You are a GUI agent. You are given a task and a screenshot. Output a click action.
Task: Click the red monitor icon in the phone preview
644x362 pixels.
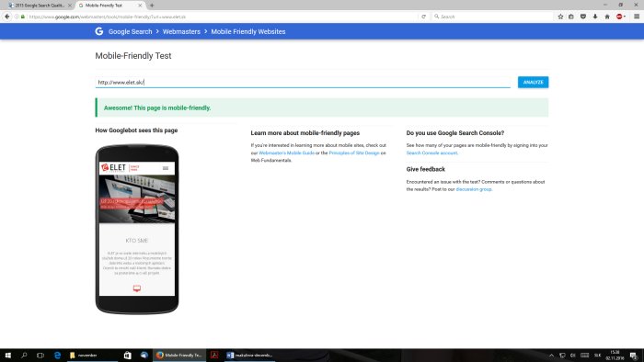pyautogui.click(x=137, y=288)
